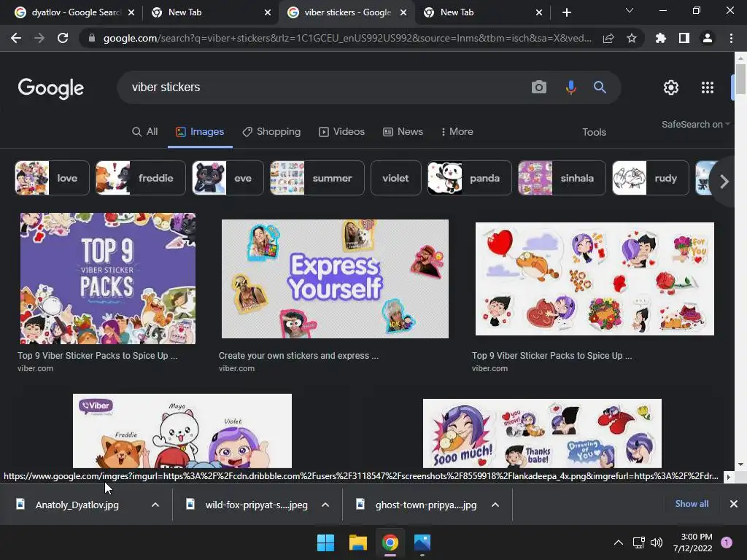Close the viber stickers tab
The image size is (747, 560).
[403, 12]
